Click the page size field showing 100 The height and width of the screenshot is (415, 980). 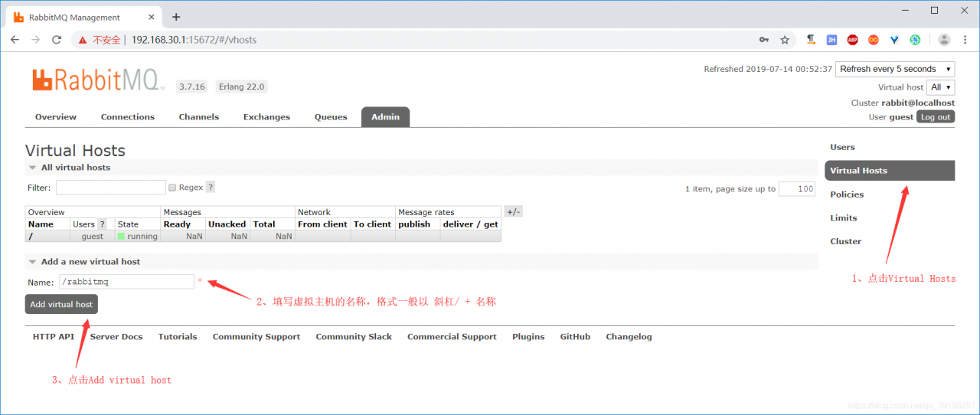pos(797,189)
